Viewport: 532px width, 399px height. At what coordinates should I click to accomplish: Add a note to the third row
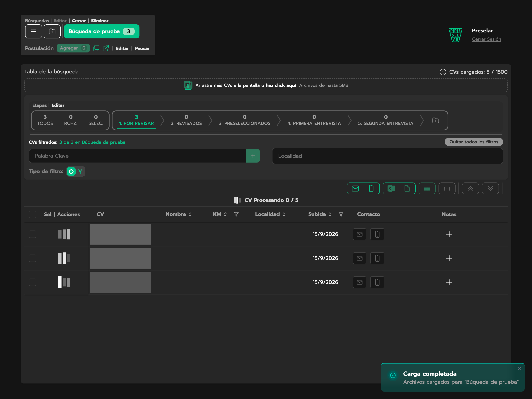pyautogui.click(x=449, y=282)
